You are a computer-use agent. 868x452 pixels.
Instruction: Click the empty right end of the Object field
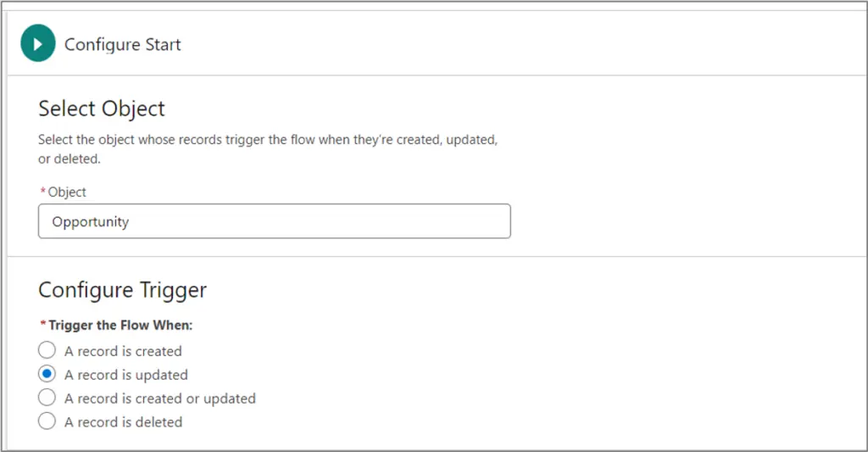point(475,221)
